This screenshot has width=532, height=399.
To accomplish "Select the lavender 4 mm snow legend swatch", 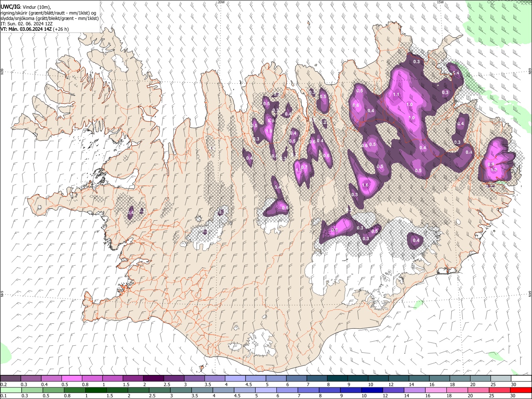I will [235, 379].
